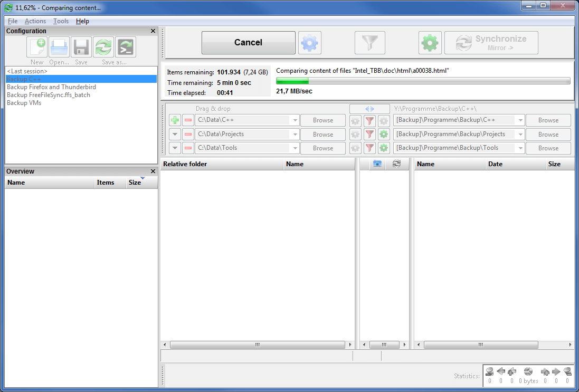Create a new configuration

pyautogui.click(x=37, y=47)
